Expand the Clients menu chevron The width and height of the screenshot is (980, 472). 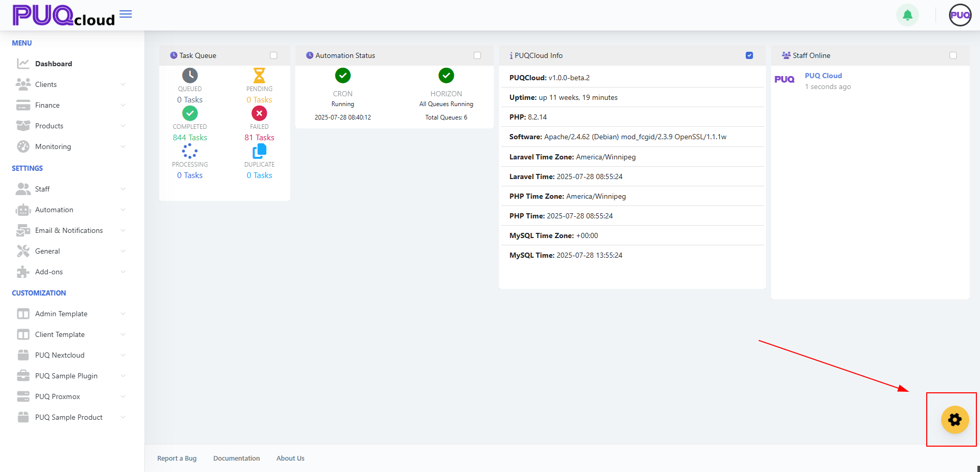[x=123, y=84]
